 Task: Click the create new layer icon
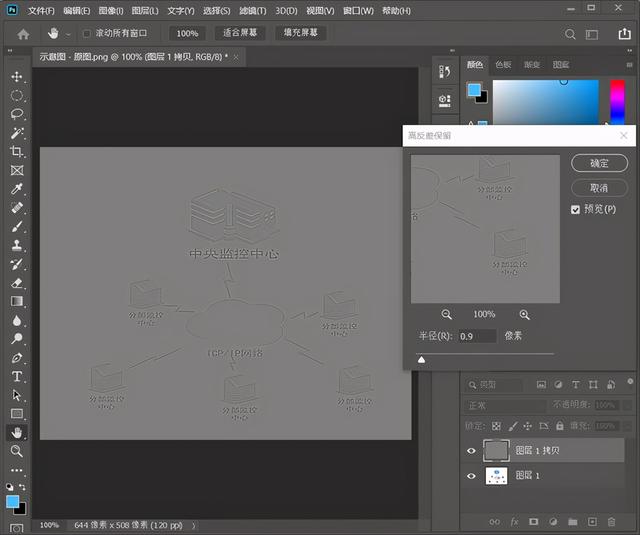pos(592,522)
